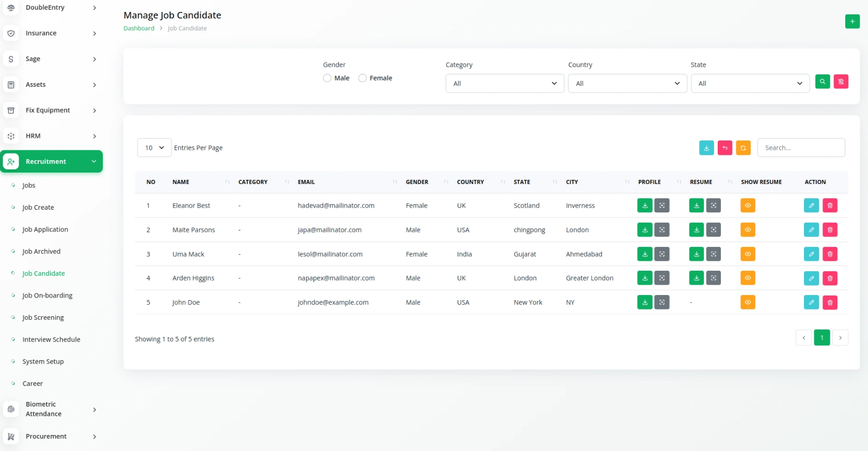The width and height of the screenshot is (868, 451).
Task: Edit Maite Parsons' candidate record
Action: tap(811, 230)
